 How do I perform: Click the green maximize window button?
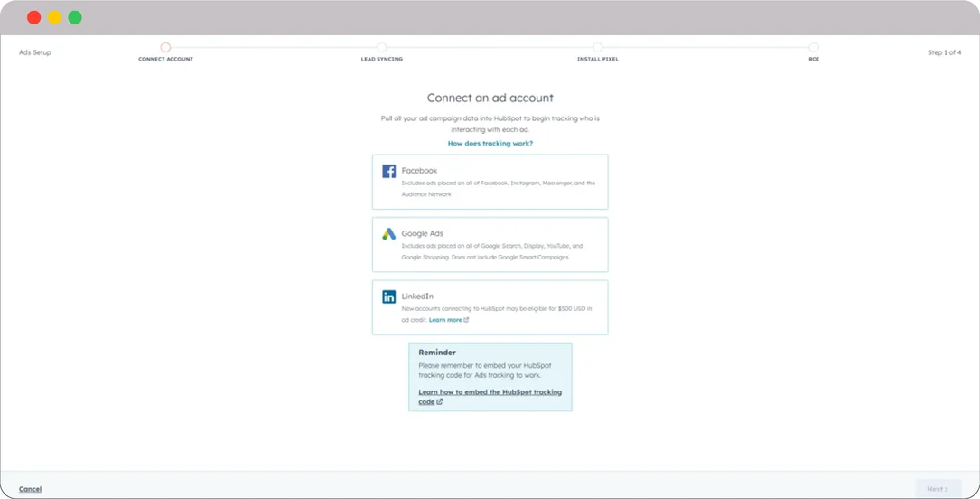[x=75, y=17]
